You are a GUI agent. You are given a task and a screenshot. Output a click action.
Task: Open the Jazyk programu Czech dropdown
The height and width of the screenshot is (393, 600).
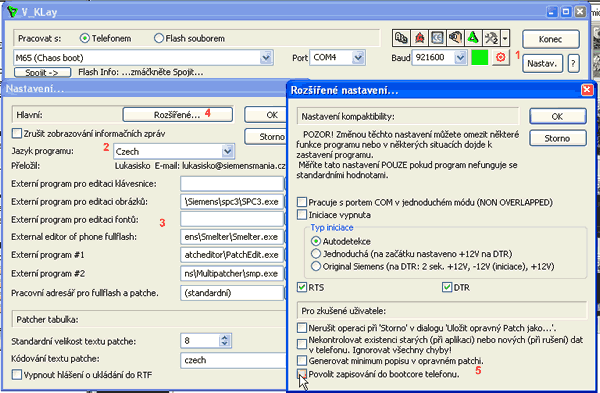(x=228, y=152)
